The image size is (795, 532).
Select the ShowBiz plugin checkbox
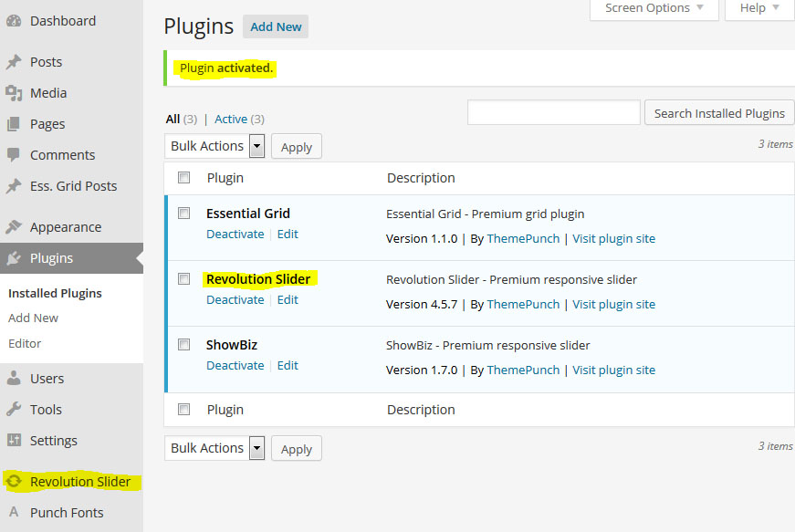(184, 345)
